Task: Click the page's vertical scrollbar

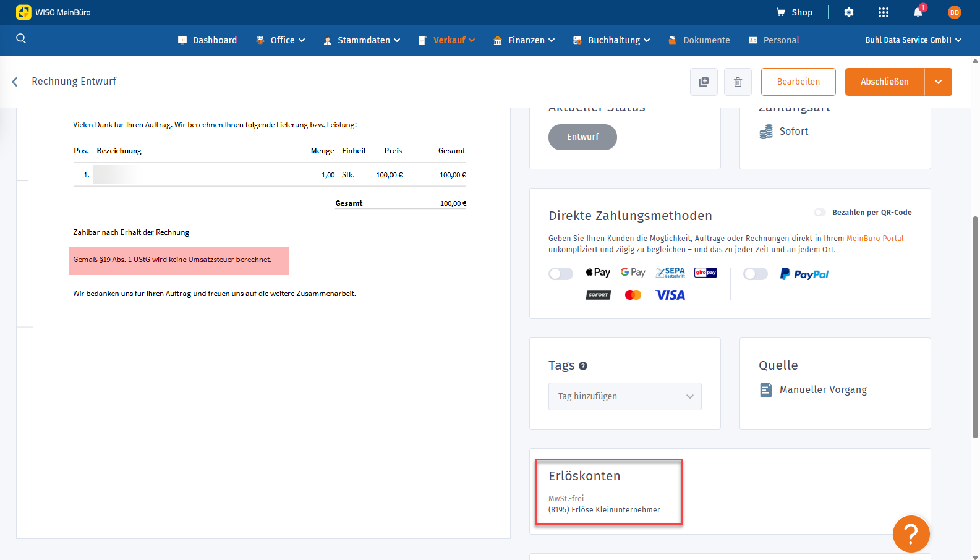Action: click(975, 327)
